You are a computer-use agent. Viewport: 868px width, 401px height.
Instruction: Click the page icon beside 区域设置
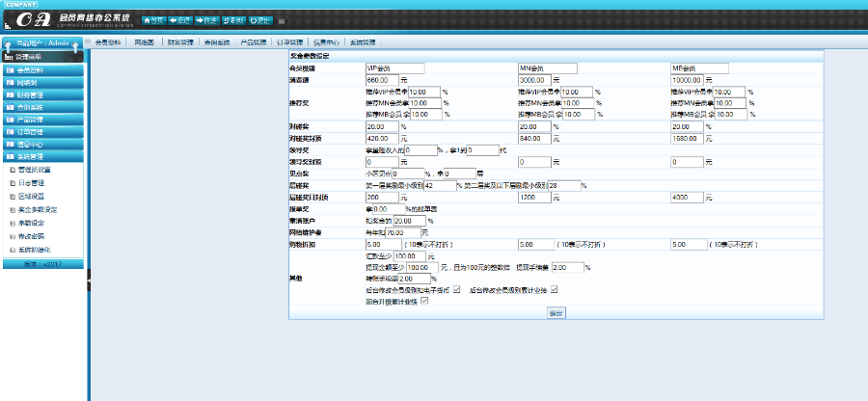[13, 196]
